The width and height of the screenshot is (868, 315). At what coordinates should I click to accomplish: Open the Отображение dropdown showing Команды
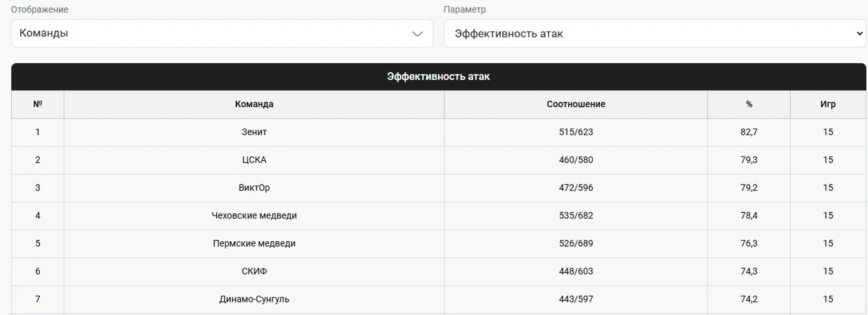tap(222, 33)
